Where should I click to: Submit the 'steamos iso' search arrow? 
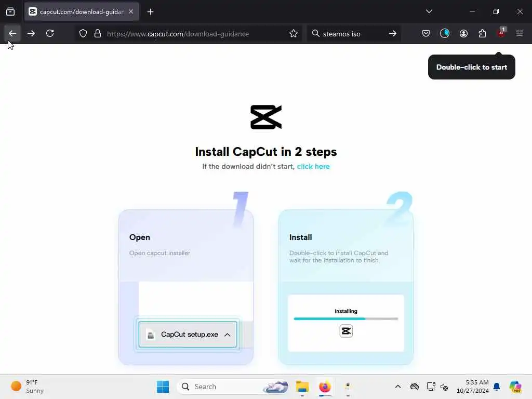point(393,34)
